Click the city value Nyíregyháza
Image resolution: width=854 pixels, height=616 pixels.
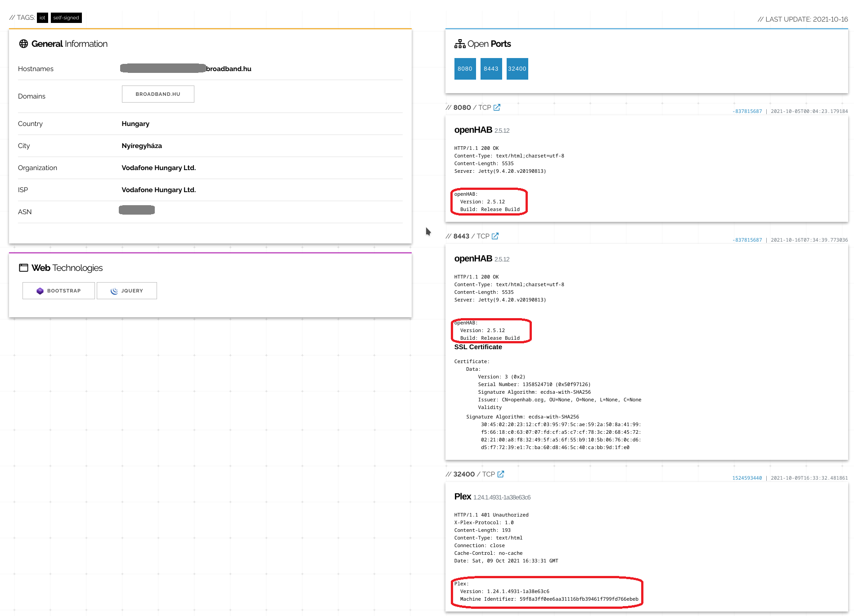tap(142, 146)
